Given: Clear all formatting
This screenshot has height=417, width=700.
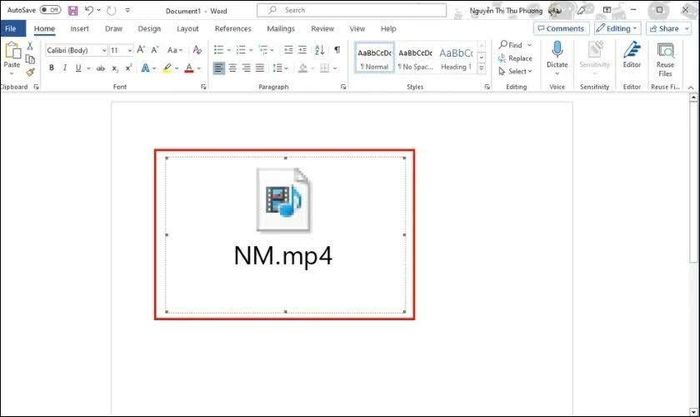Looking at the screenshot, I should (197, 50).
